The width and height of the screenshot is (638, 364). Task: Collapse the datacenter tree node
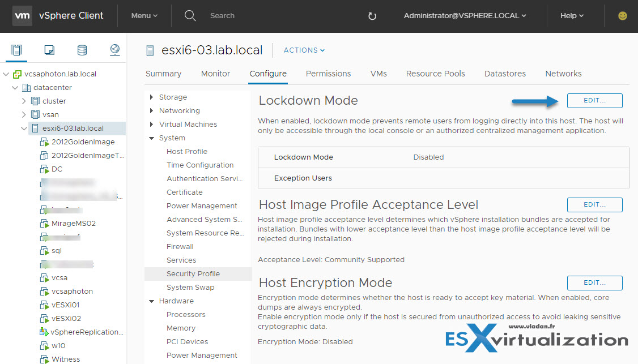pyautogui.click(x=15, y=87)
